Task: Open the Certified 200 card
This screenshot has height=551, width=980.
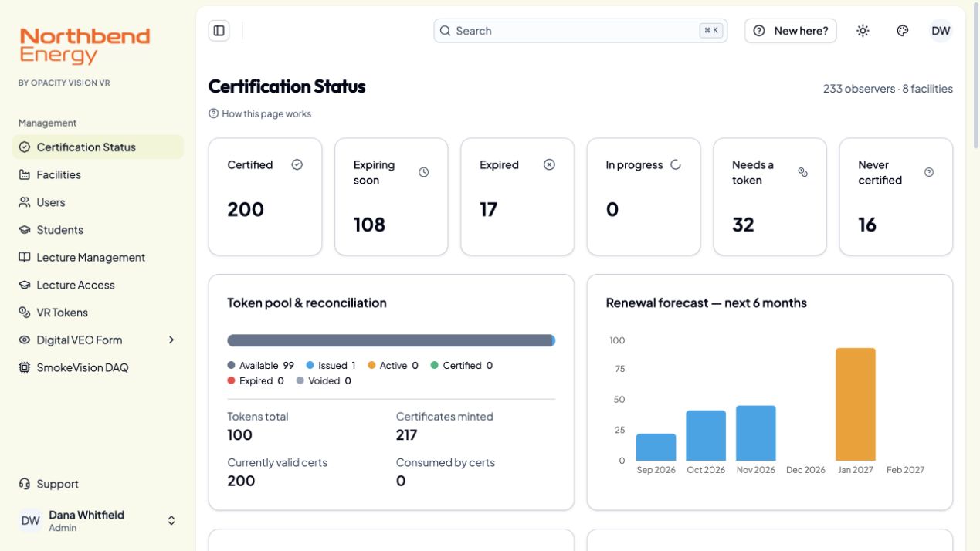Action: click(265, 197)
